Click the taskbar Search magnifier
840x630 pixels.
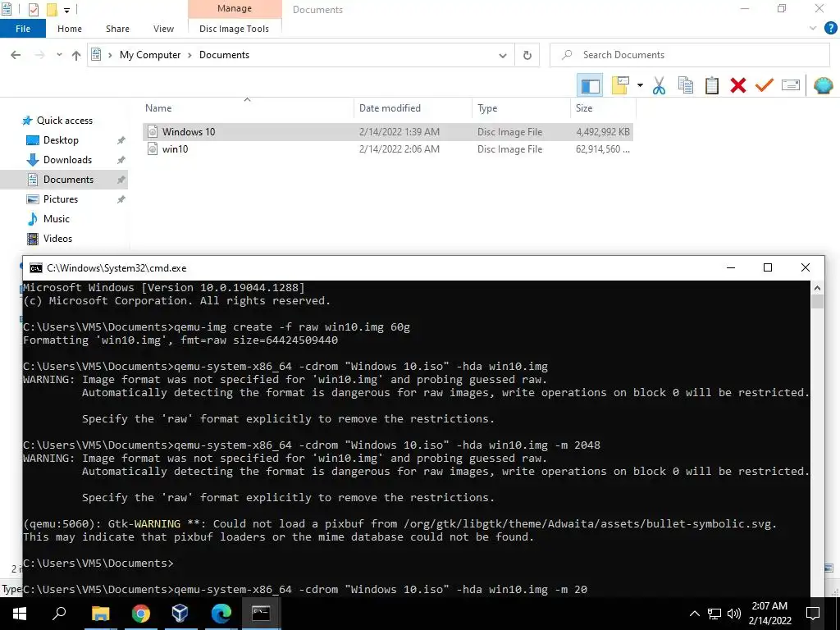(x=59, y=613)
